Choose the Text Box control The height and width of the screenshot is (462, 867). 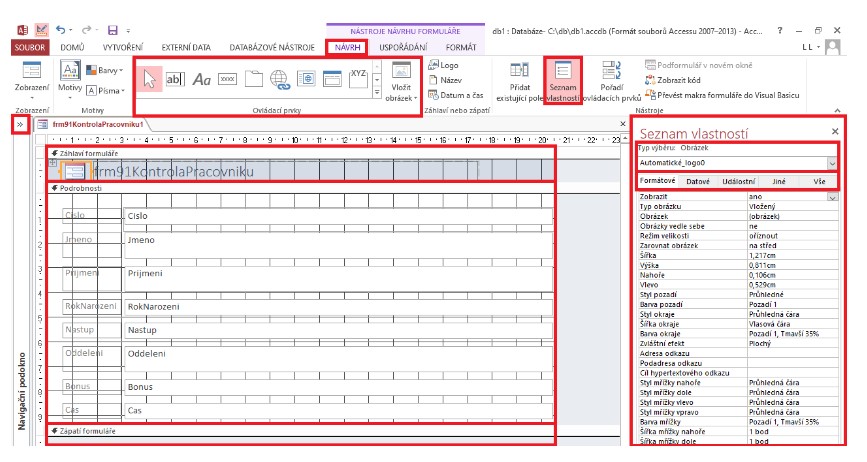click(x=174, y=79)
